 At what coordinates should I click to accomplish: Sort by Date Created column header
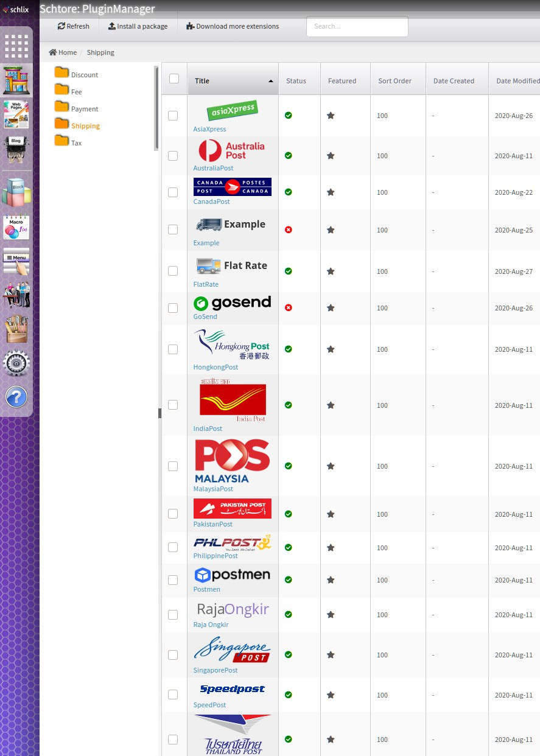[457, 79]
